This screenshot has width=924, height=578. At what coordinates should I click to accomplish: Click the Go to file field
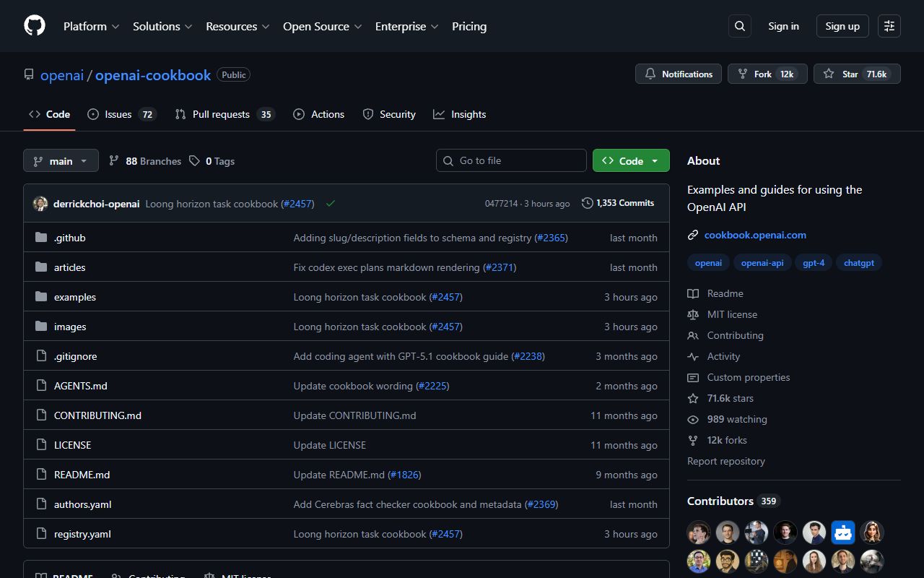click(511, 160)
